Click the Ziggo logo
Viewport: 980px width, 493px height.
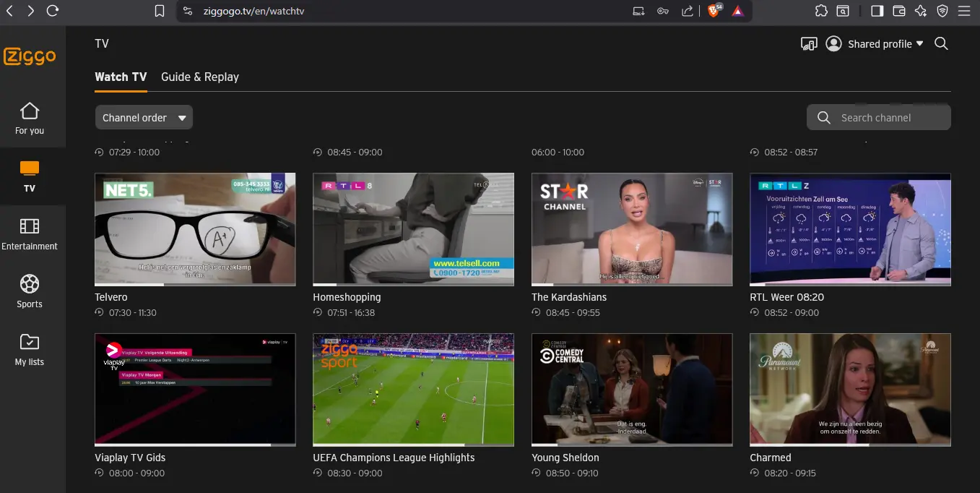pyautogui.click(x=30, y=56)
